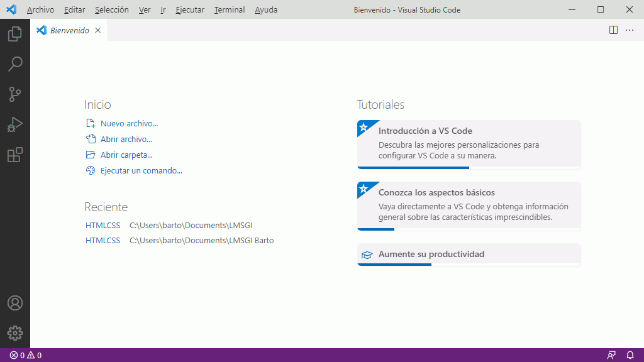
Task: Open the Terminal menu
Action: click(x=229, y=9)
